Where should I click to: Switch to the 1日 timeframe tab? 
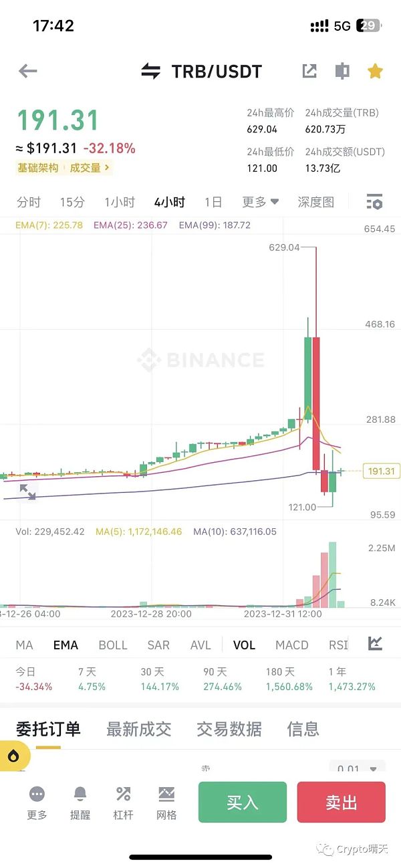[x=213, y=202]
